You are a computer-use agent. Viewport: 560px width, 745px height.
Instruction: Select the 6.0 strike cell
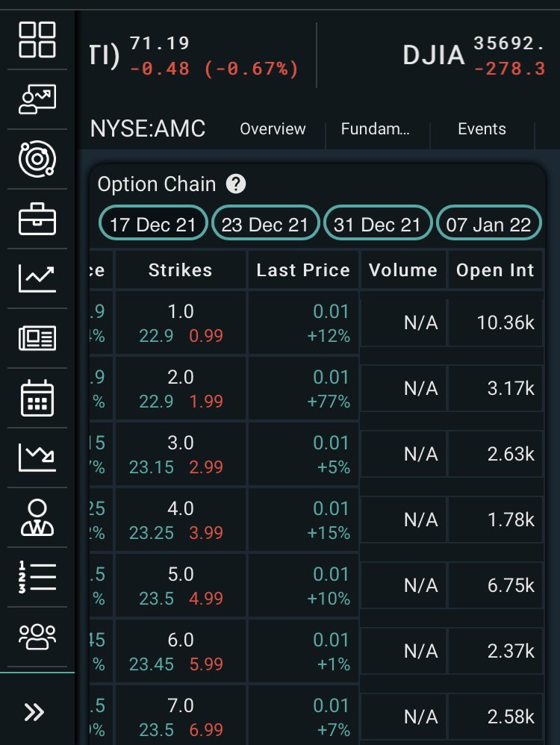pyautogui.click(x=181, y=651)
